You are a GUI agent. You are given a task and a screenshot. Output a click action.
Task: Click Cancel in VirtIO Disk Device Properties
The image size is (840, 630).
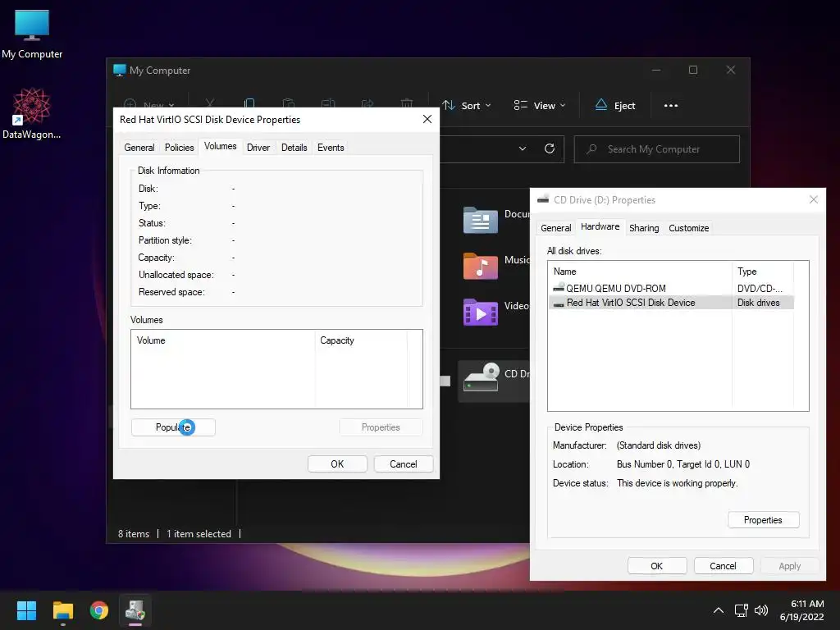click(404, 464)
